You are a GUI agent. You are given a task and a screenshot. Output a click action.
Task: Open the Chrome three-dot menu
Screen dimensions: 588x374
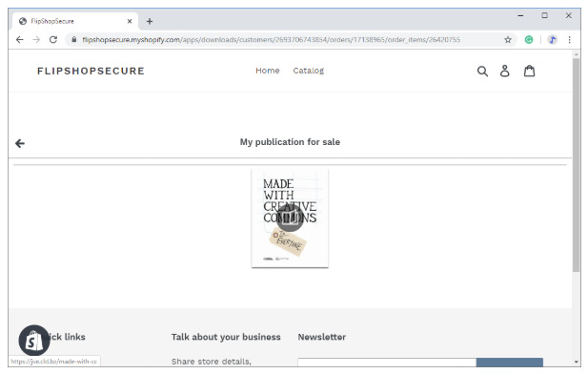coord(569,39)
